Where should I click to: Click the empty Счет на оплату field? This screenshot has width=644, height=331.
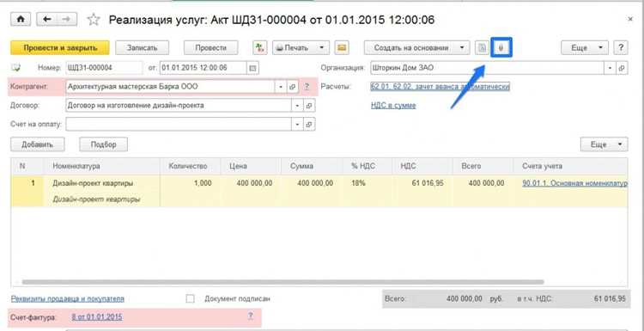point(179,124)
